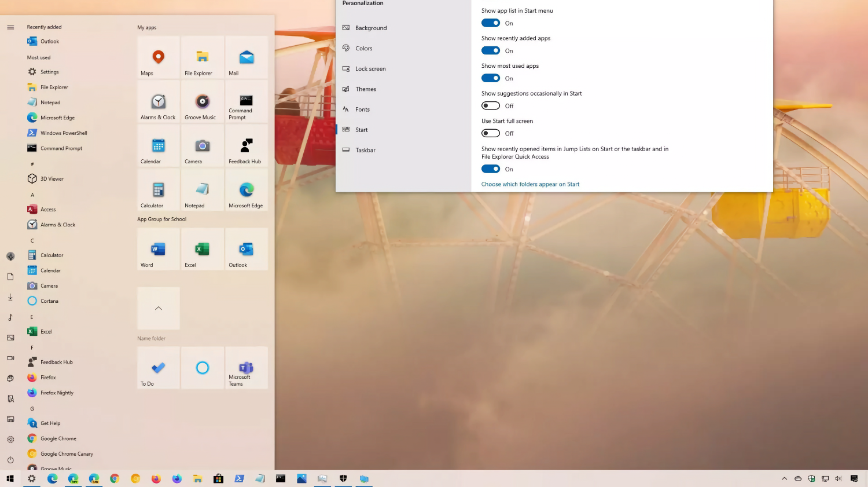
Task: Select Taskbar in Personalization sidebar
Action: coord(365,150)
